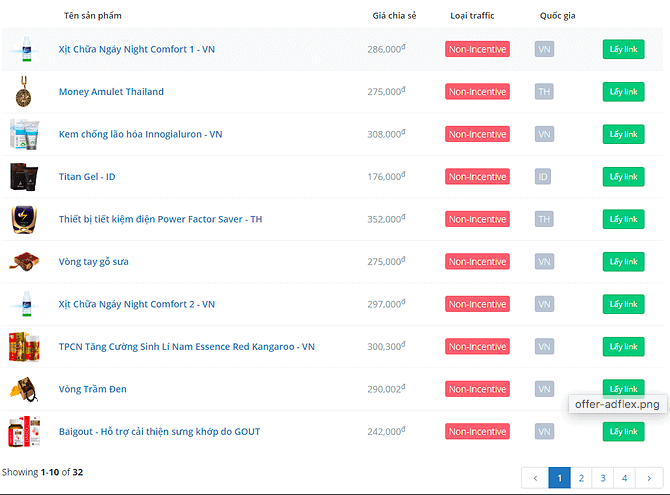Open TPCN Essence Red Kangaroo - VN link
Image resolution: width=670 pixels, height=495 pixels.
click(187, 347)
